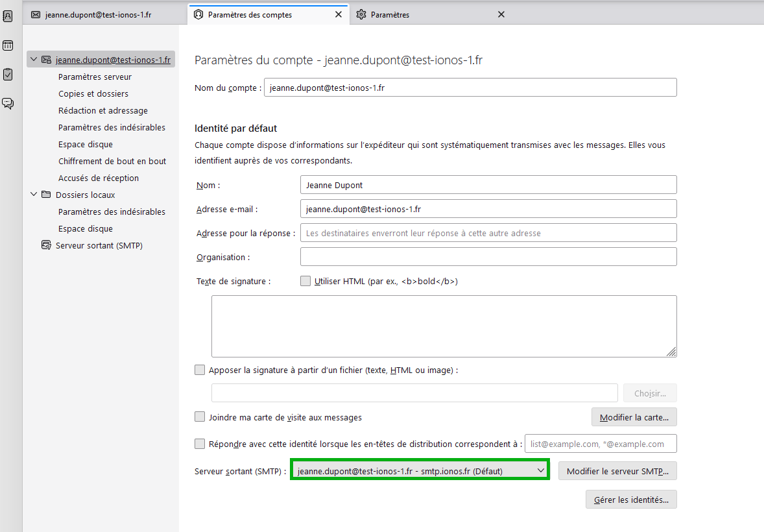Select Espace disque under Dossiers locaux

pyautogui.click(x=85, y=229)
